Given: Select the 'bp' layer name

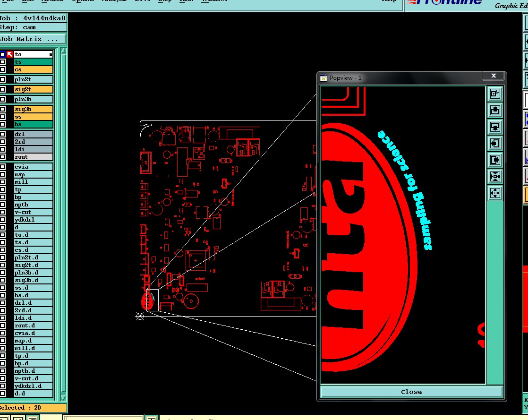Looking at the screenshot, I should 34,197.
